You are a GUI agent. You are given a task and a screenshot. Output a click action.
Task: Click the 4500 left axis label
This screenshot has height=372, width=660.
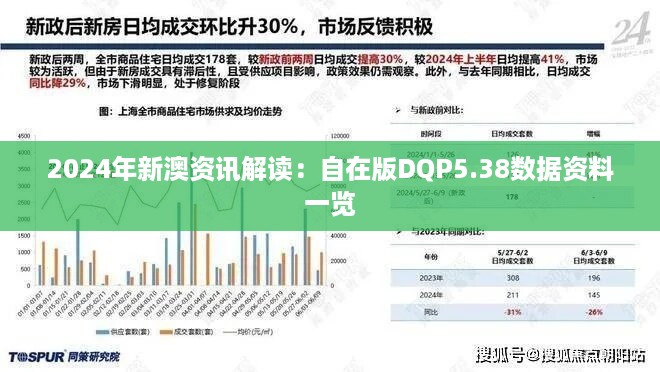click(x=24, y=136)
